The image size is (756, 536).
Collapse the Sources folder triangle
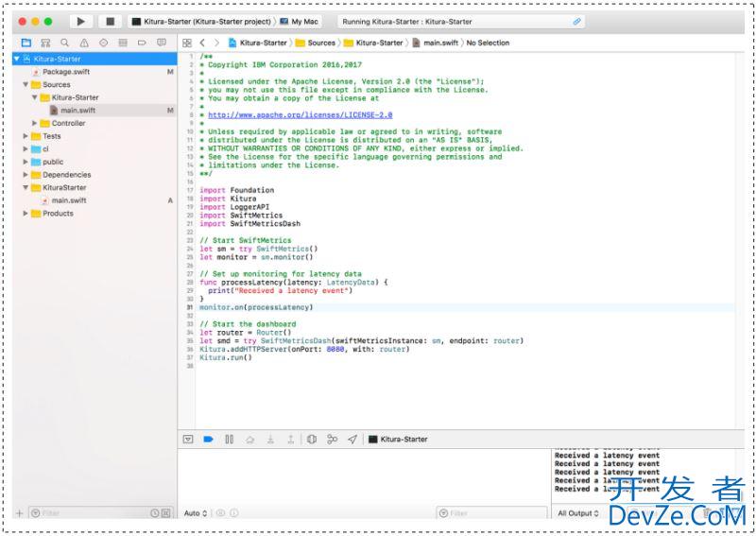[26, 84]
